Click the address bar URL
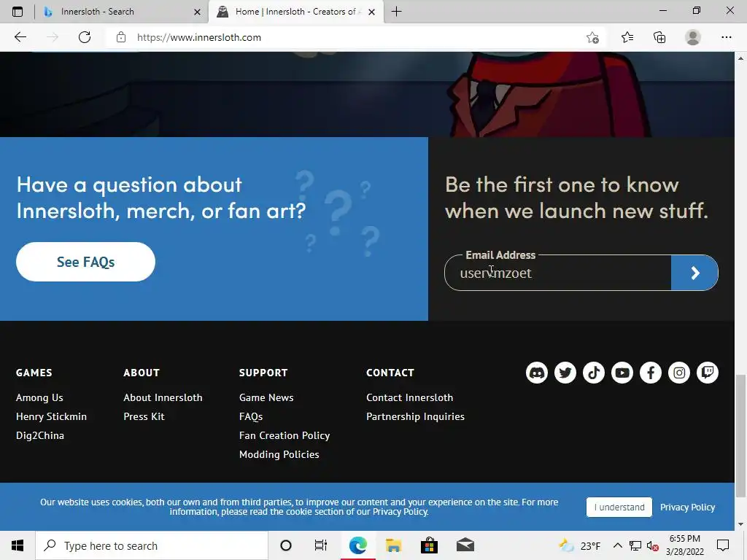The width and height of the screenshot is (747, 560). pyautogui.click(x=199, y=37)
